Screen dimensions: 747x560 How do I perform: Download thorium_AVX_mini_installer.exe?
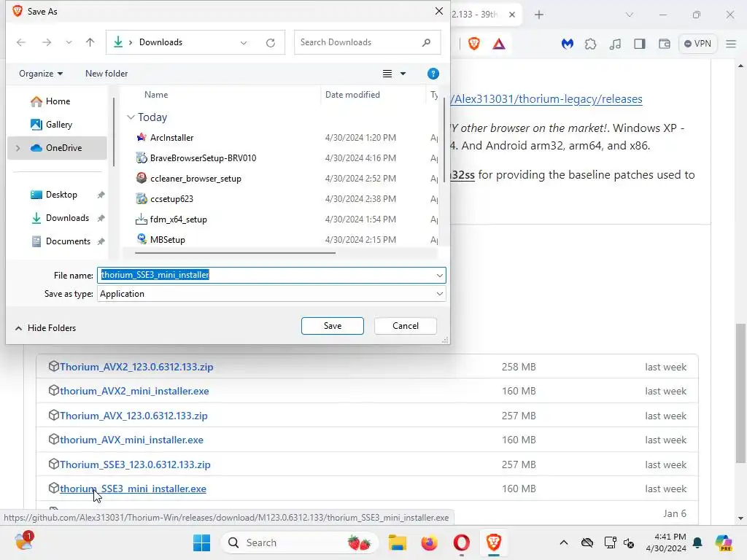click(x=131, y=440)
